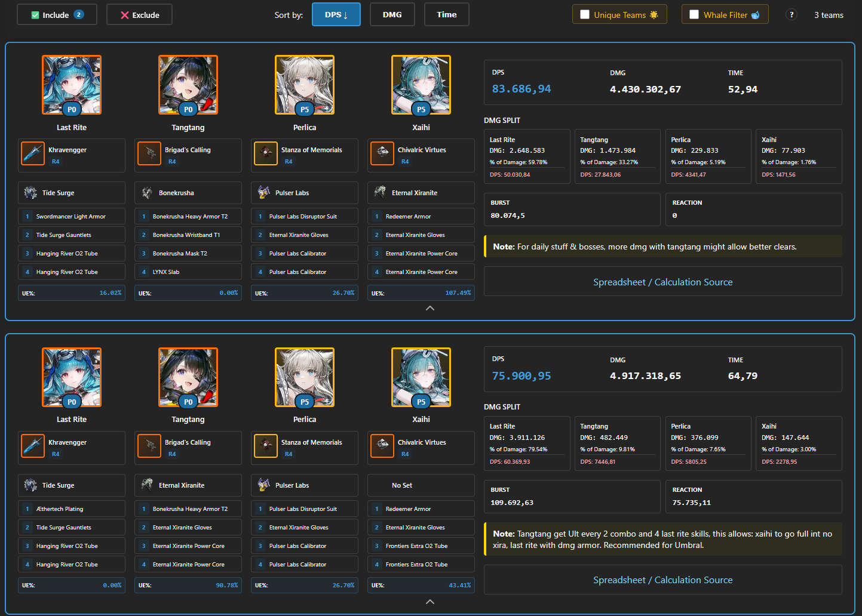Click Chivalric Virtues weapon icon in first team
The image size is (862, 616).
click(x=382, y=153)
